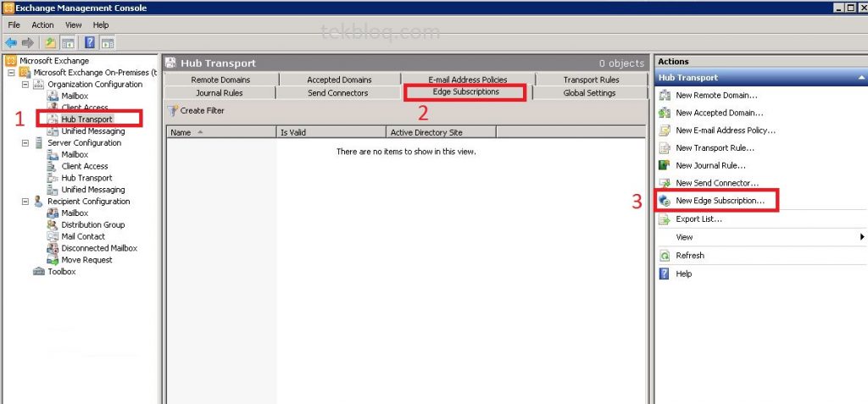Screen dimensions: 868x404
Task: Click the Disconnected Mailbox icon
Action: click(53, 248)
